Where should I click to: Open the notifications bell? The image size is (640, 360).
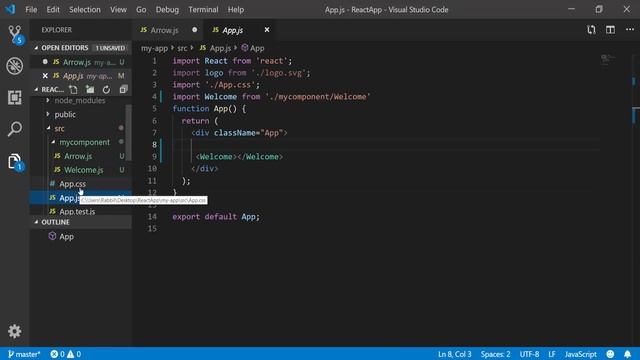tap(627, 354)
